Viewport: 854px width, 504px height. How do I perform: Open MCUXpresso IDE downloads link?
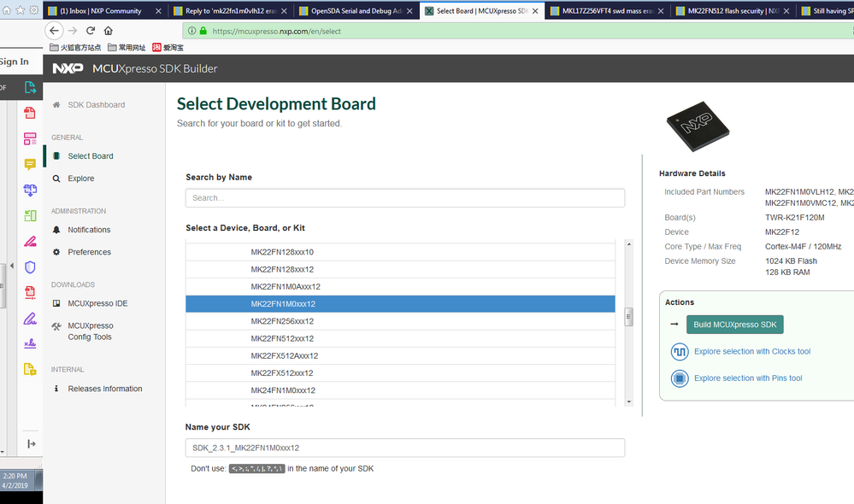click(x=97, y=303)
